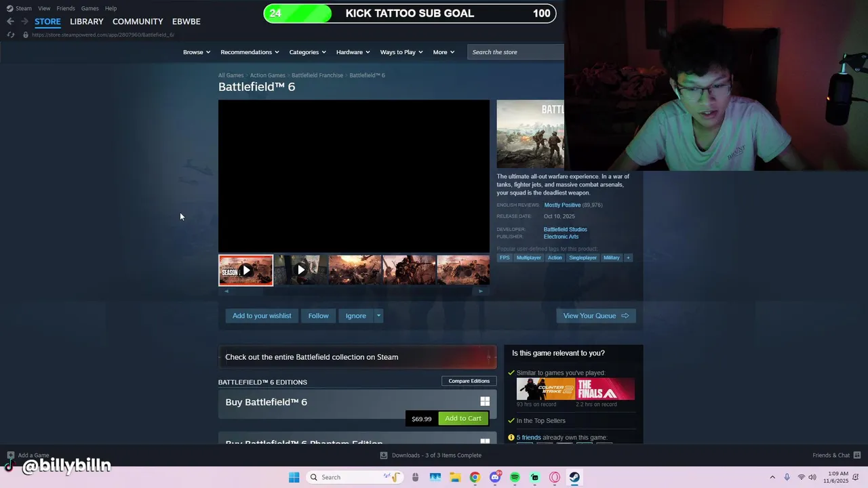This screenshot has height=488, width=868.
Task: Click the volume speaker tray icon
Action: [x=813, y=477]
